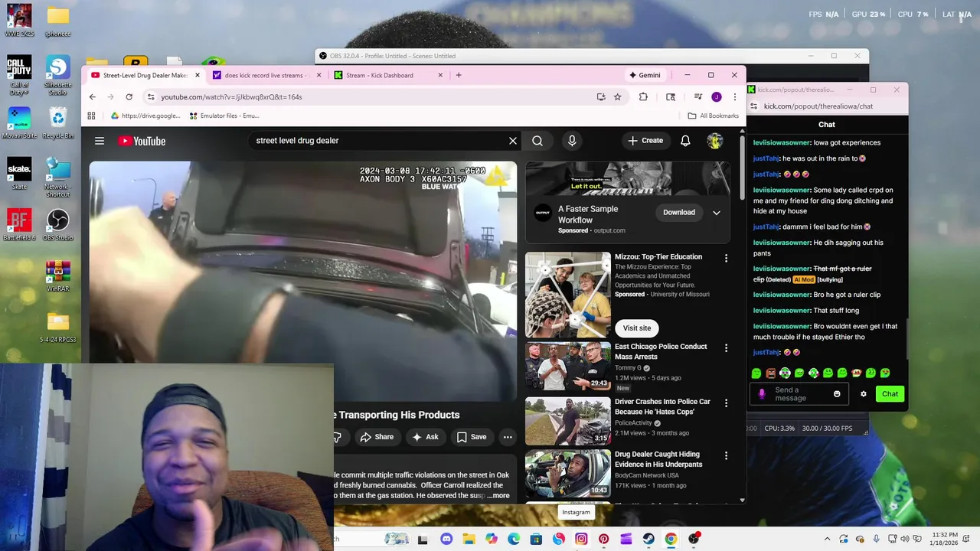The width and height of the screenshot is (980, 551).
Task: Save the video to a playlist
Action: point(472,437)
